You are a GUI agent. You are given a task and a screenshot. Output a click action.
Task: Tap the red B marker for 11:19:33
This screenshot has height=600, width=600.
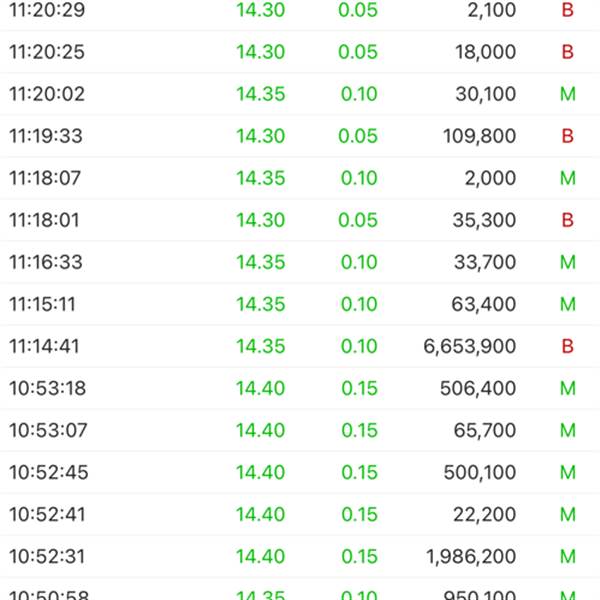[x=567, y=136]
